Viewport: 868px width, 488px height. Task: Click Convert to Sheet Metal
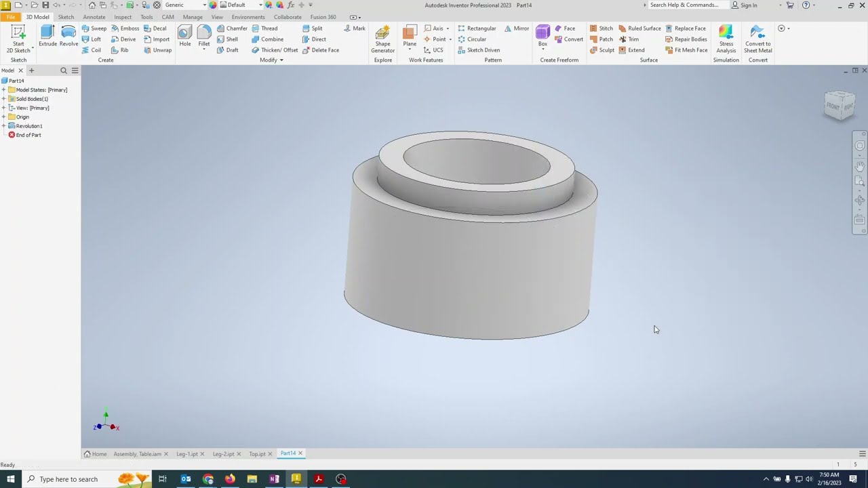pos(757,39)
